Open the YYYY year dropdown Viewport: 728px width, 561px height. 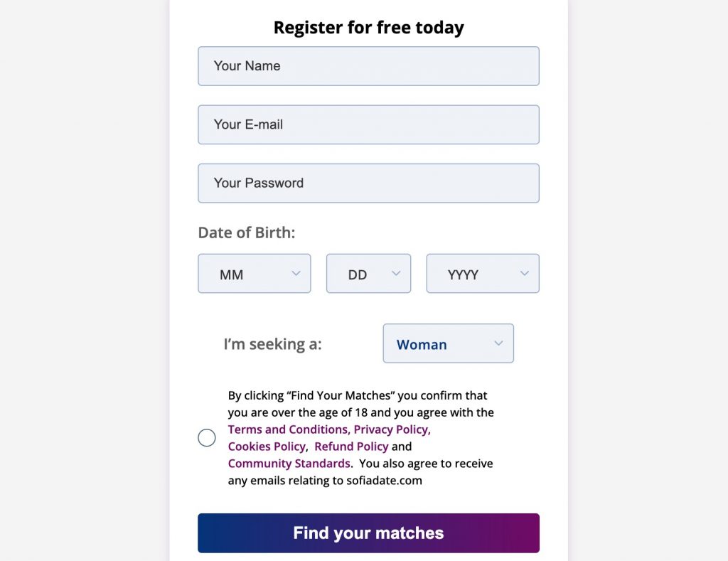tap(482, 274)
